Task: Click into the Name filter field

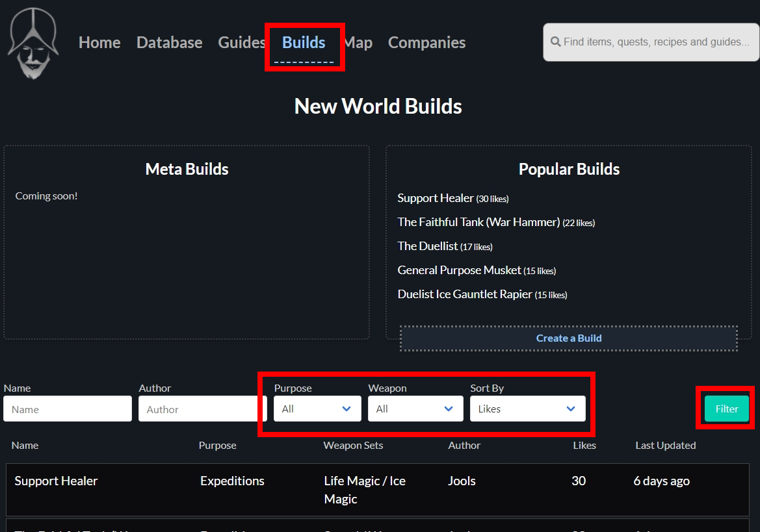Action: tap(68, 409)
